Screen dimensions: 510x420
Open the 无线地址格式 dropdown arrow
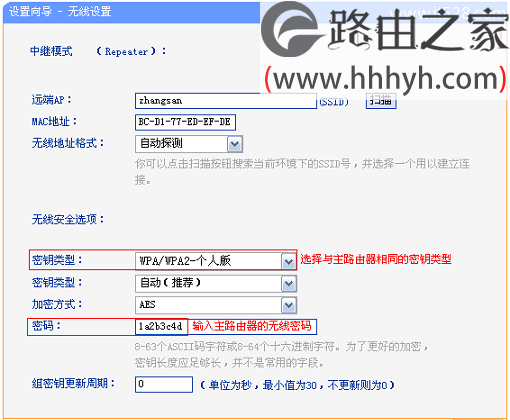tap(235, 144)
